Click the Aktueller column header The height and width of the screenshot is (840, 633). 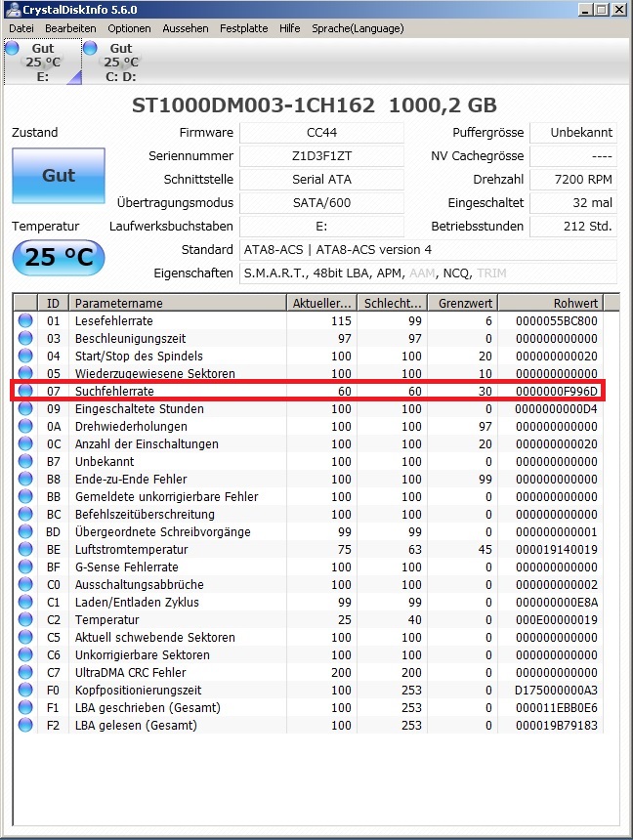click(x=321, y=303)
